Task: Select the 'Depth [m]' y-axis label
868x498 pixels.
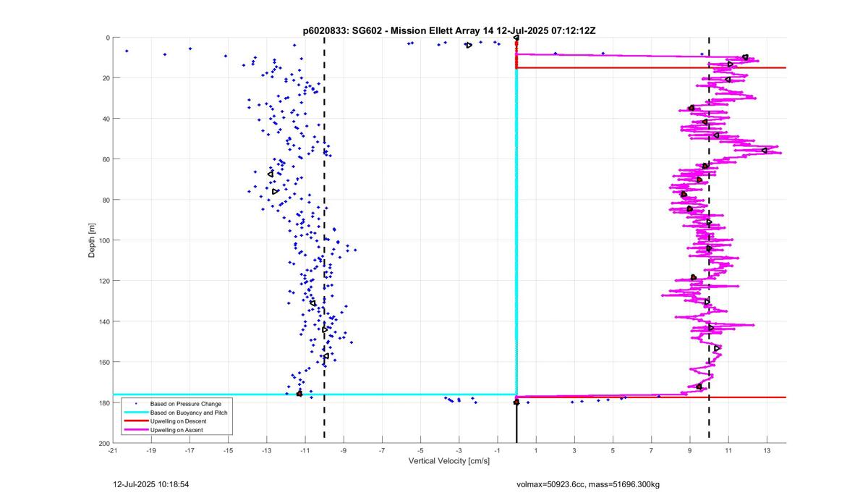Action: point(92,240)
